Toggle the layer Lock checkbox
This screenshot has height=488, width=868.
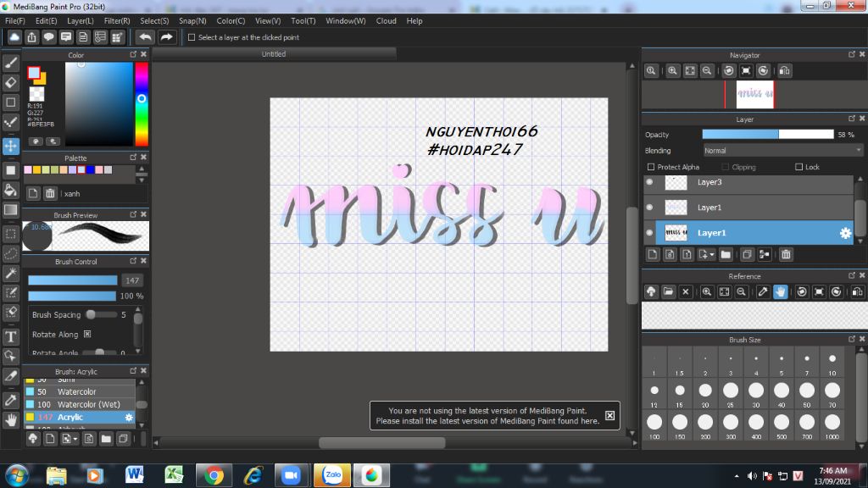tap(798, 167)
